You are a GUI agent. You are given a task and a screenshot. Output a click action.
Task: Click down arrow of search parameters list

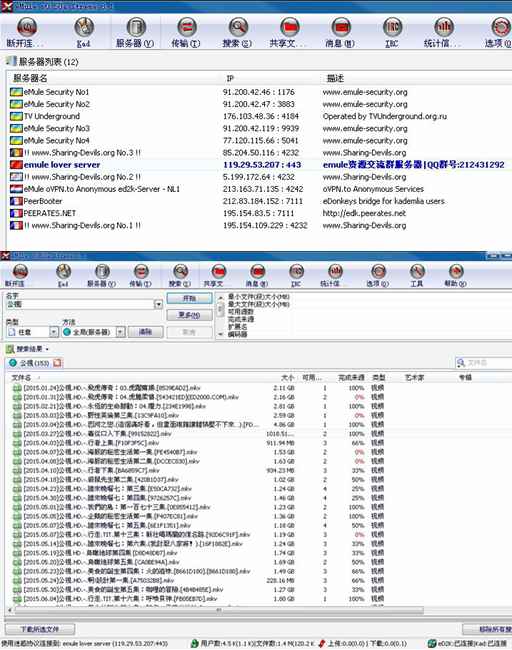220,334
